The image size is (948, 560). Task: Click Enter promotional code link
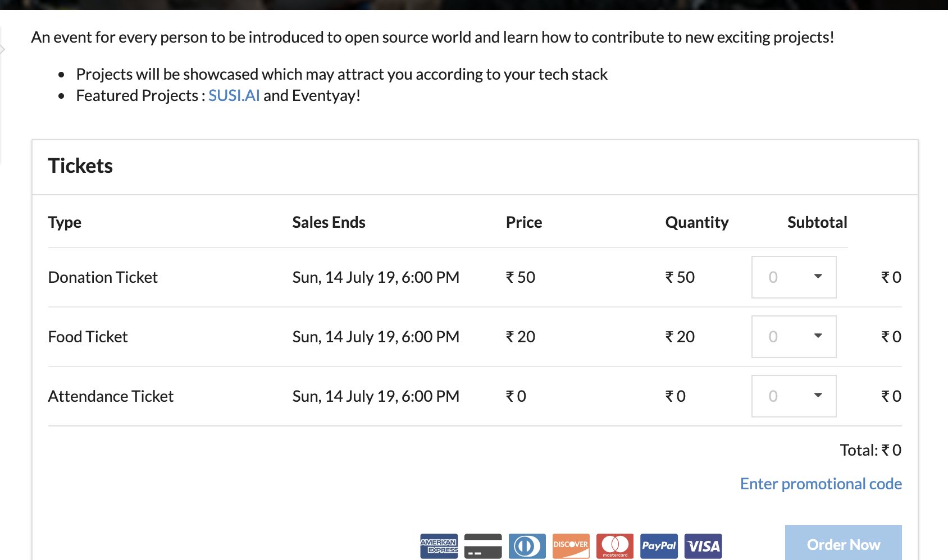(821, 484)
